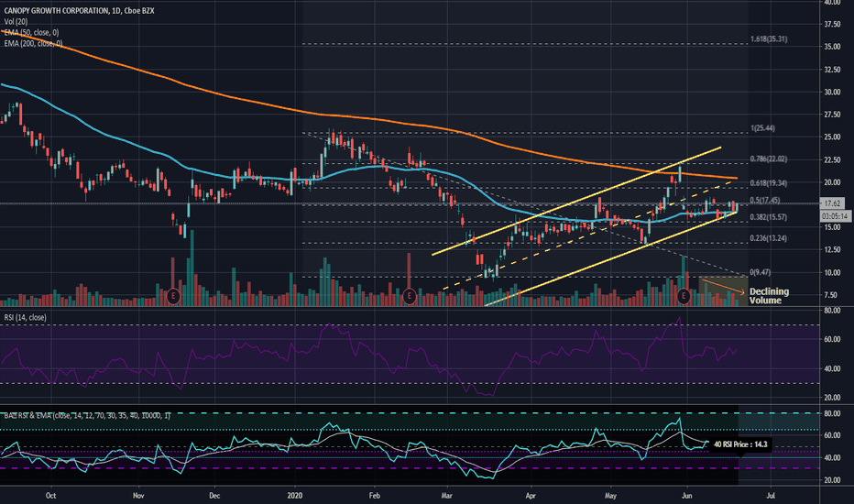Click the 37.50 price axis label

pyautogui.click(x=832, y=25)
